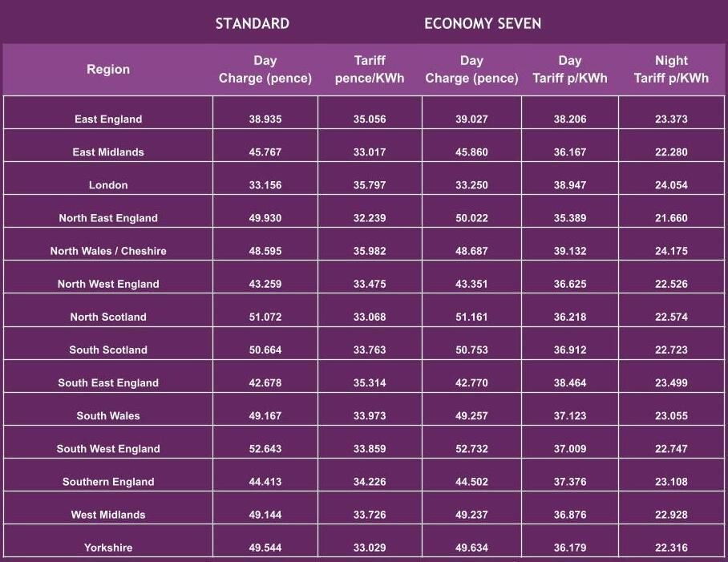The height and width of the screenshot is (562, 728).
Task: Select the East England row label
Action: [108, 119]
